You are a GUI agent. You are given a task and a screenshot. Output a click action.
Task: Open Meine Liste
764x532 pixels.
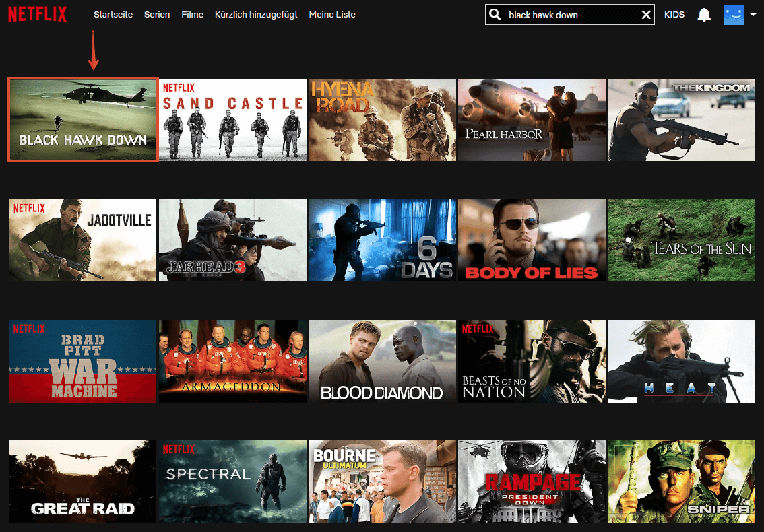(x=332, y=15)
